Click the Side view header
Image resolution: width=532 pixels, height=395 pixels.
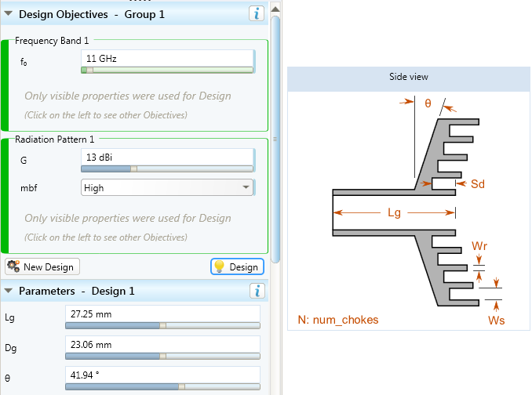click(x=409, y=79)
